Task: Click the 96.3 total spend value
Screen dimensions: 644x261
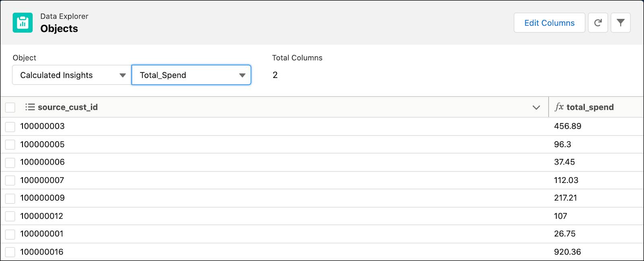Action: [x=562, y=144]
